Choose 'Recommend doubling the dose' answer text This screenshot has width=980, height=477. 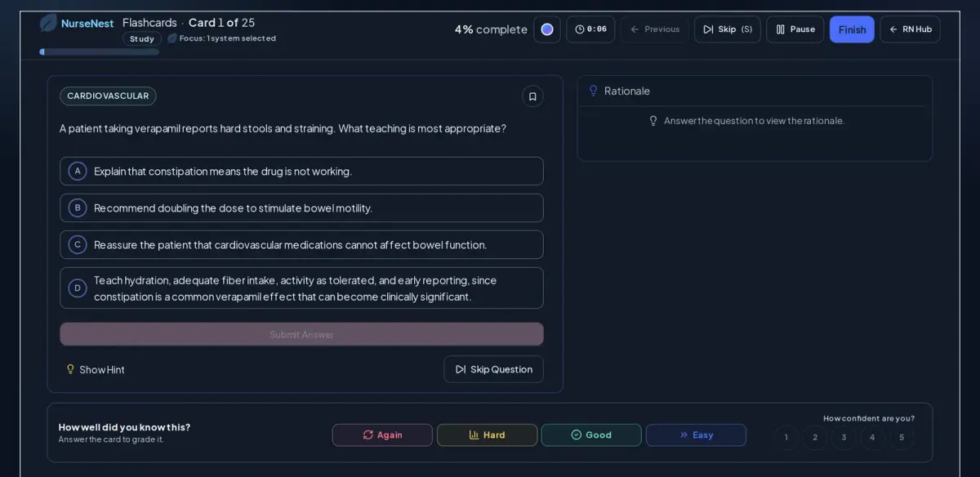(233, 208)
